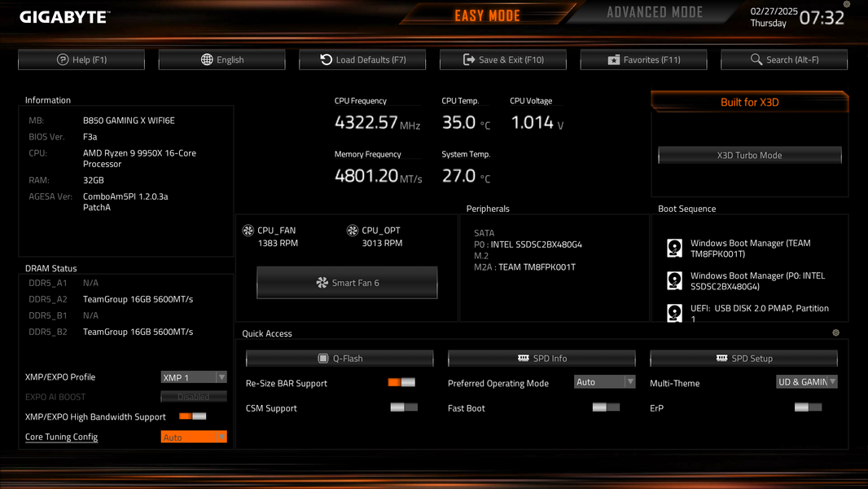Click the Search magnifier icon

[756, 59]
